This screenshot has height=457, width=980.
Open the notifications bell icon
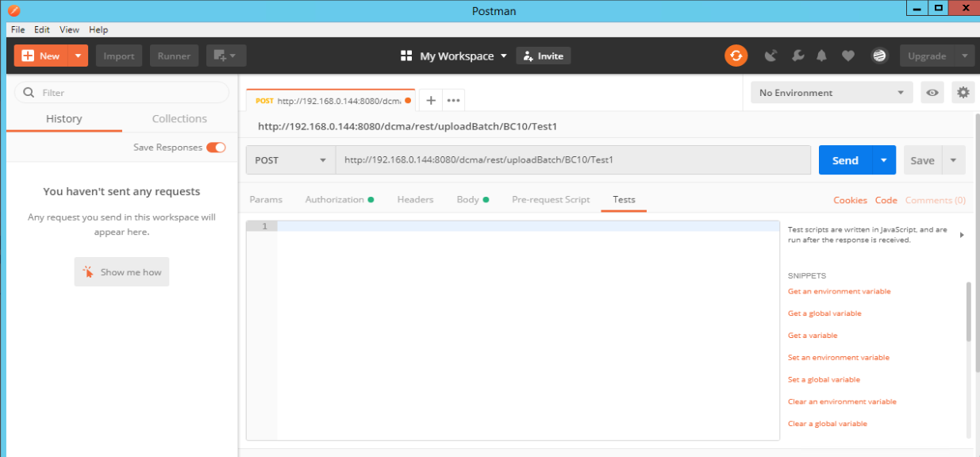(x=822, y=56)
